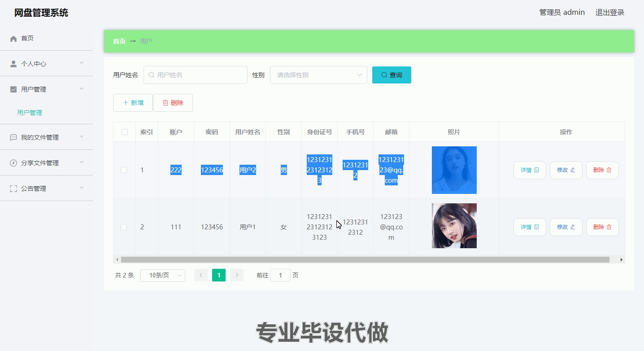Click trash icon on row 1 删除 button

point(609,170)
